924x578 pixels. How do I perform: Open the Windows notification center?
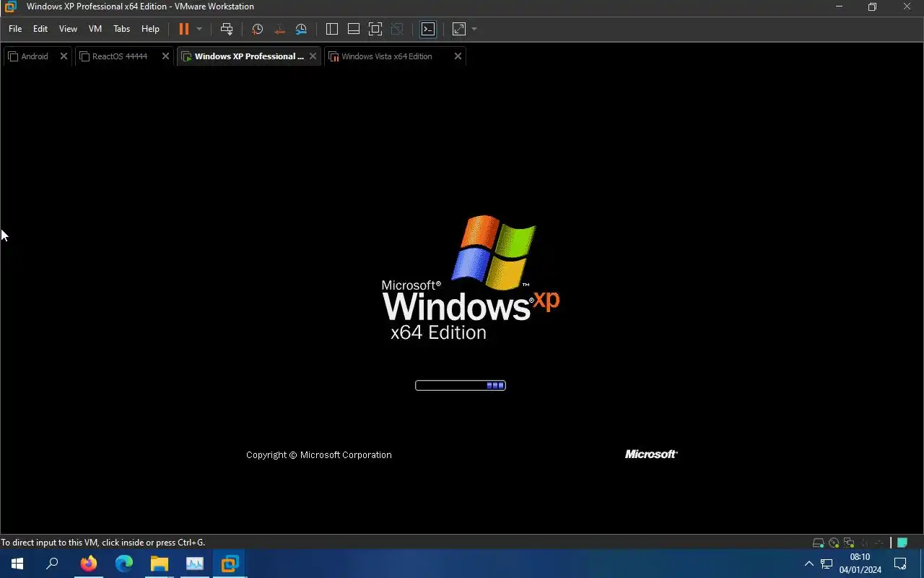[900, 564]
